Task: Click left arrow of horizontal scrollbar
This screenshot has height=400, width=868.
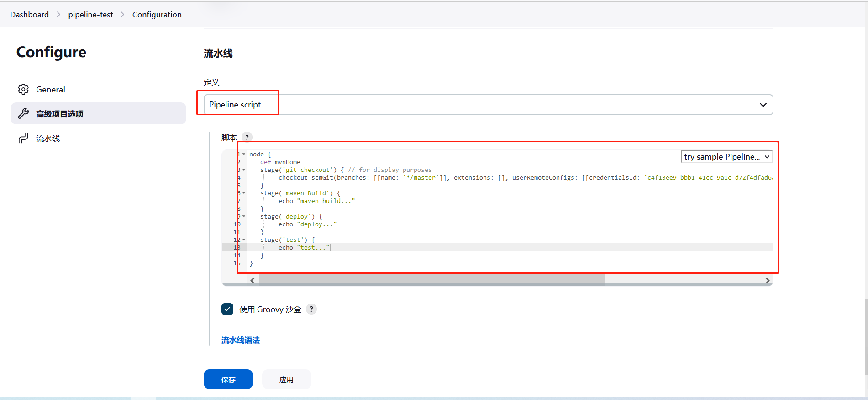Action: [x=253, y=280]
